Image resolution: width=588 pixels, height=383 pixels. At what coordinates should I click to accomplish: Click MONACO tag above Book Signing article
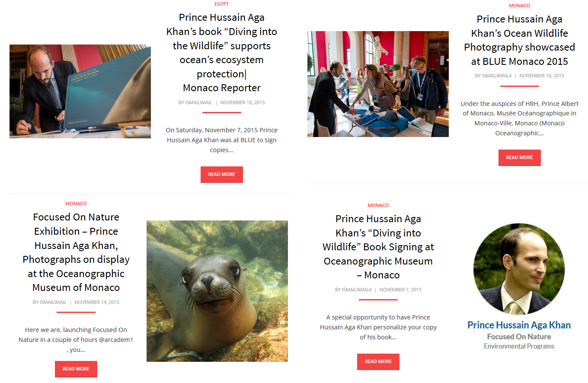click(x=378, y=205)
